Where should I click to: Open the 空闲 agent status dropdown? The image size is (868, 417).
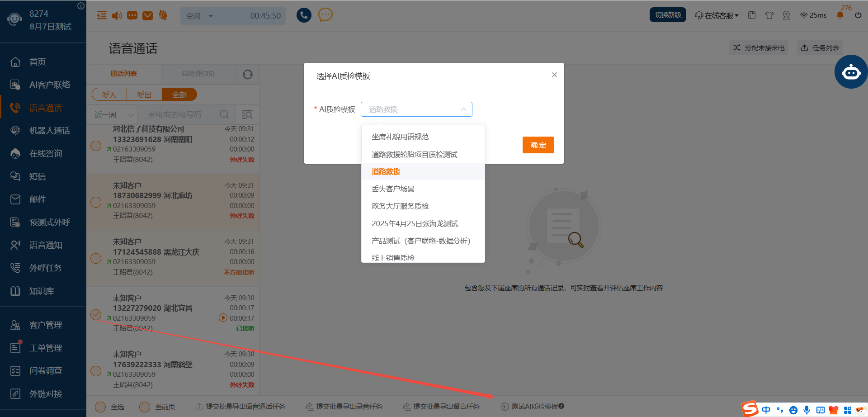[x=199, y=16]
